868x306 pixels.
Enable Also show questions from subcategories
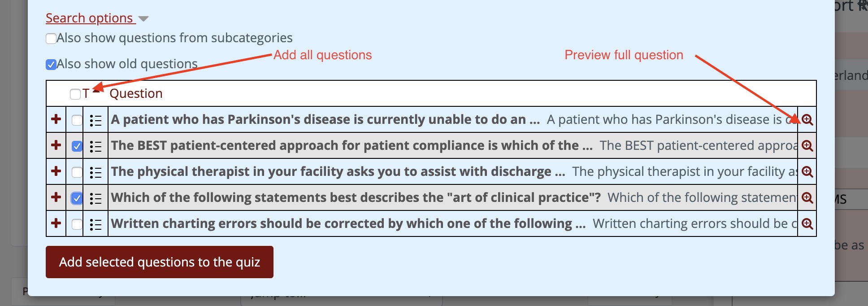pos(51,39)
